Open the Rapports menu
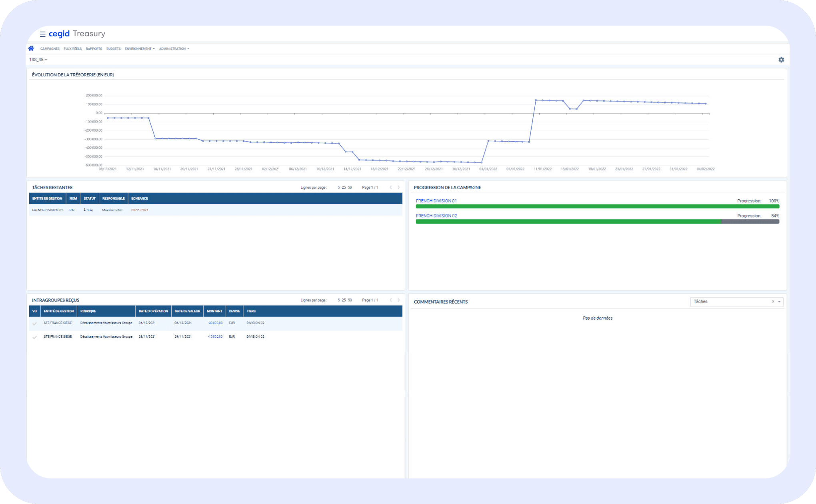This screenshot has width=816, height=504. coord(94,49)
